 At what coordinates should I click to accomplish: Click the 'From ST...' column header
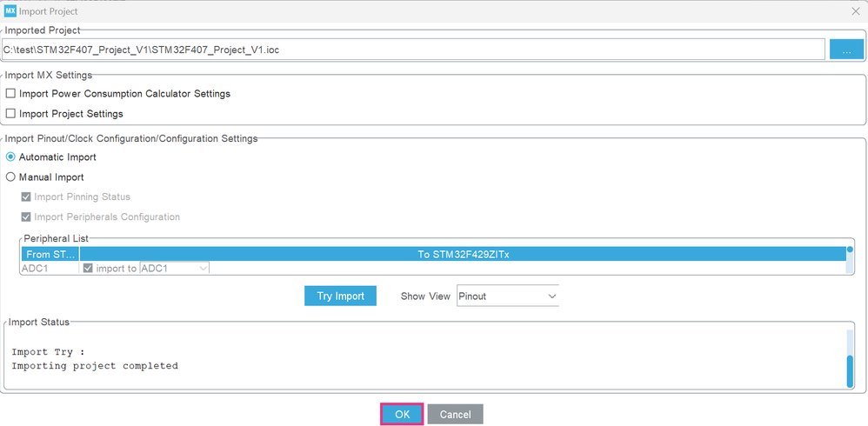tap(50, 255)
